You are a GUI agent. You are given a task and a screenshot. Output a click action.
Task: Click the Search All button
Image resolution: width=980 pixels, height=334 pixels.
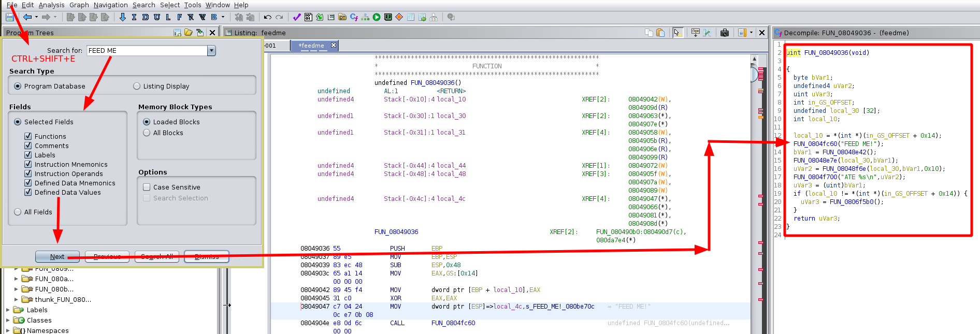(x=157, y=256)
